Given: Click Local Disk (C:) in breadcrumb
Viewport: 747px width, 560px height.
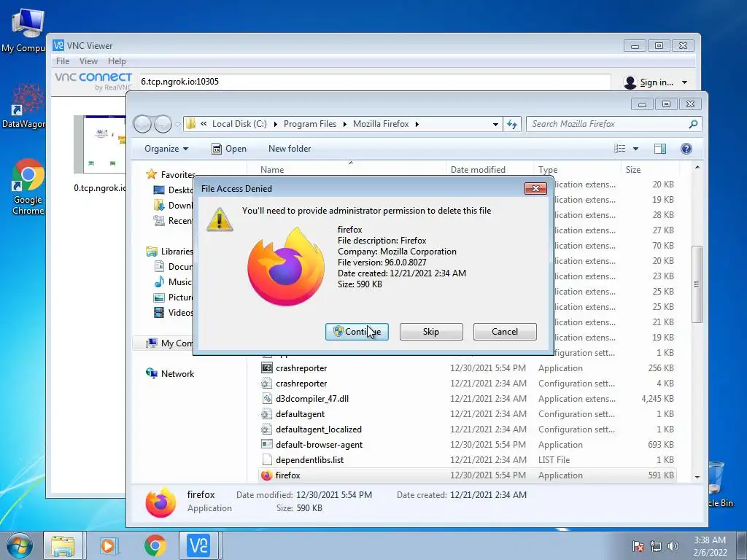Looking at the screenshot, I should 239,124.
